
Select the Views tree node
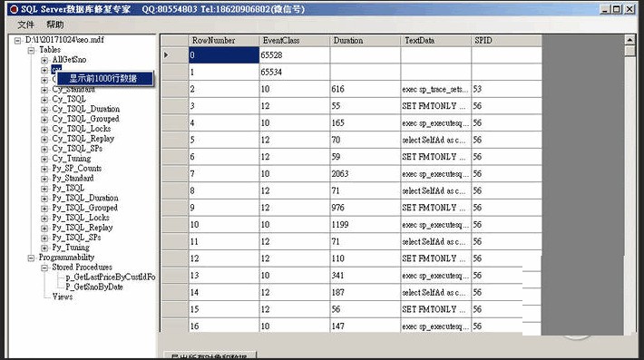(x=63, y=297)
